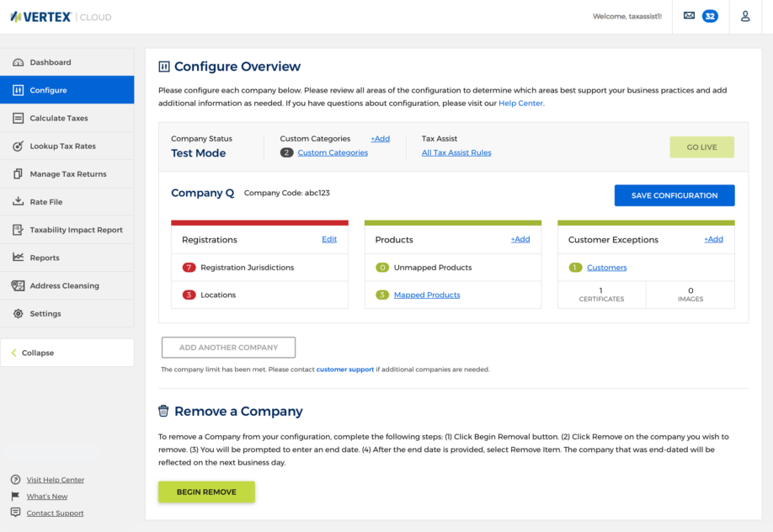Click the Rate File download icon
Screen dimensions: 773x532
click(19, 201)
